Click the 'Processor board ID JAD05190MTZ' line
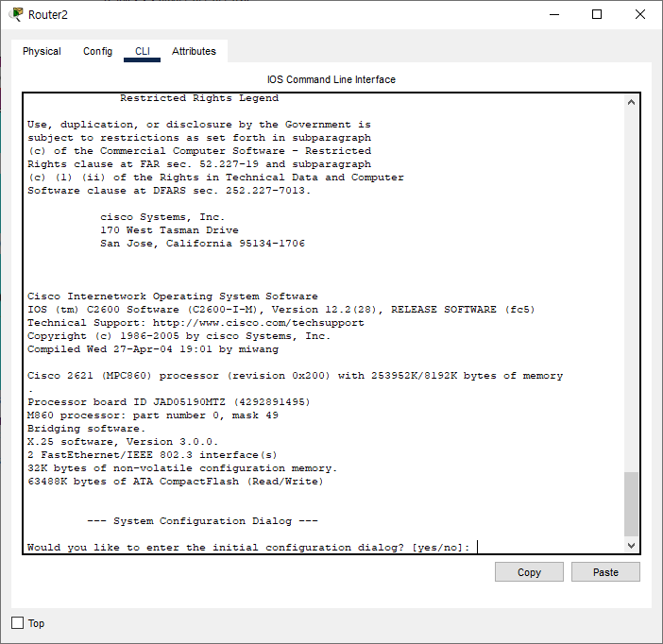The width and height of the screenshot is (663, 644). [x=169, y=401]
